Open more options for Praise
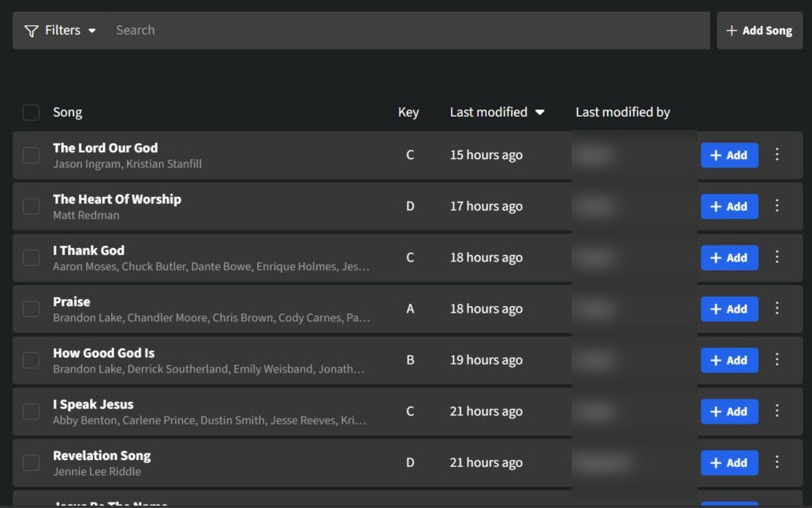The image size is (812, 508). pos(777,308)
